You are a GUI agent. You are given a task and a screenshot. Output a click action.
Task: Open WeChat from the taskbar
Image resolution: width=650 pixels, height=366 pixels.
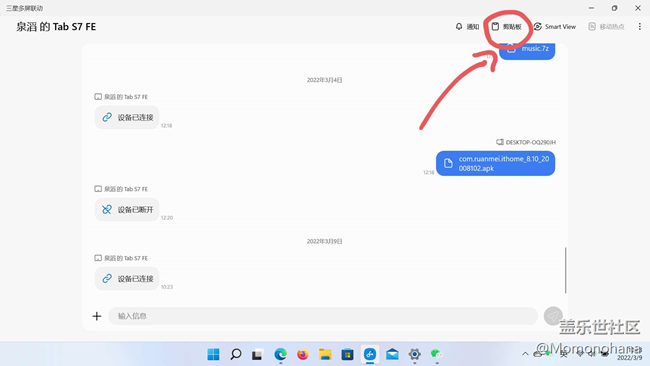(437, 354)
